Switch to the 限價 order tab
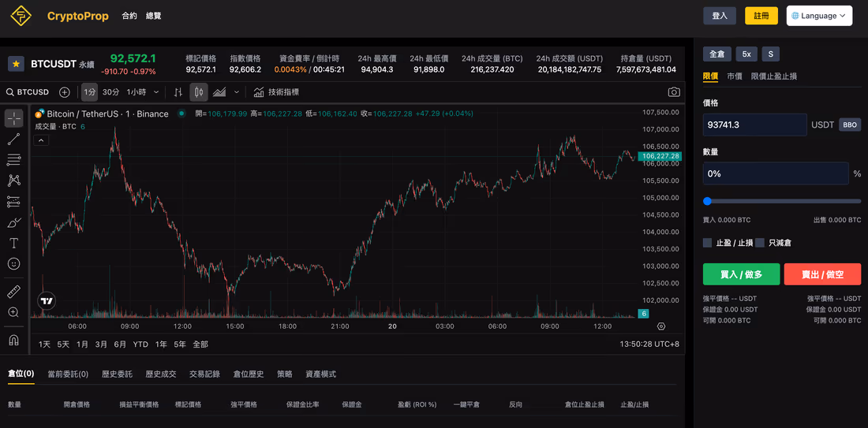The height and width of the screenshot is (428, 868). coord(711,76)
